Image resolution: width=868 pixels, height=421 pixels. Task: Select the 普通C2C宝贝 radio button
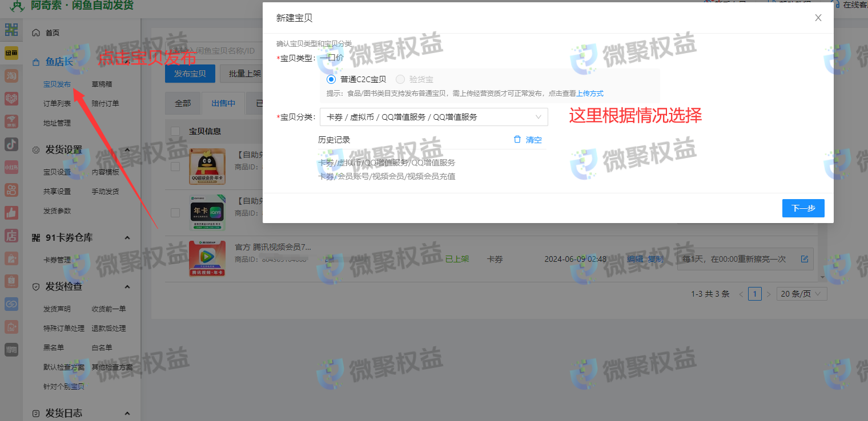(x=331, y=79)
